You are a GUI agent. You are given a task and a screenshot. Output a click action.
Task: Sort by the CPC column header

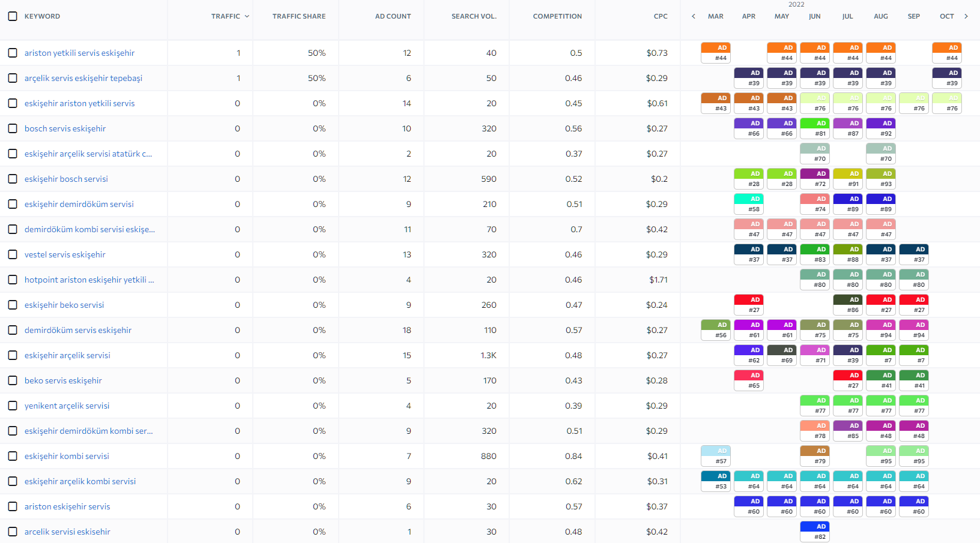pos(661,16)
